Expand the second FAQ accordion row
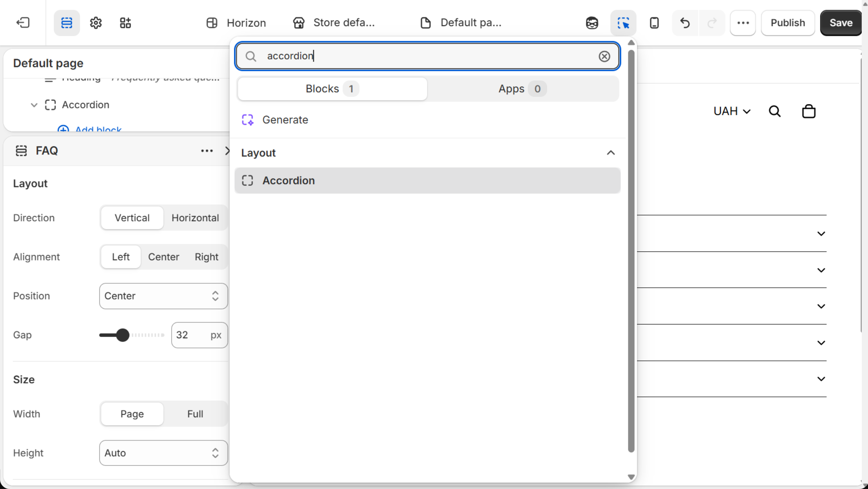The image size is (868, 489). pos(821,270)
